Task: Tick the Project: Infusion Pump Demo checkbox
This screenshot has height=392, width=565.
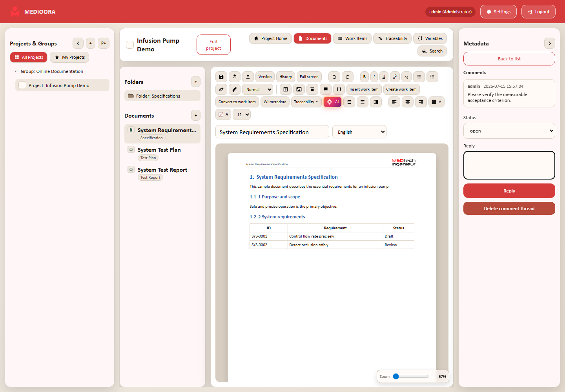Action: (22, 85)
